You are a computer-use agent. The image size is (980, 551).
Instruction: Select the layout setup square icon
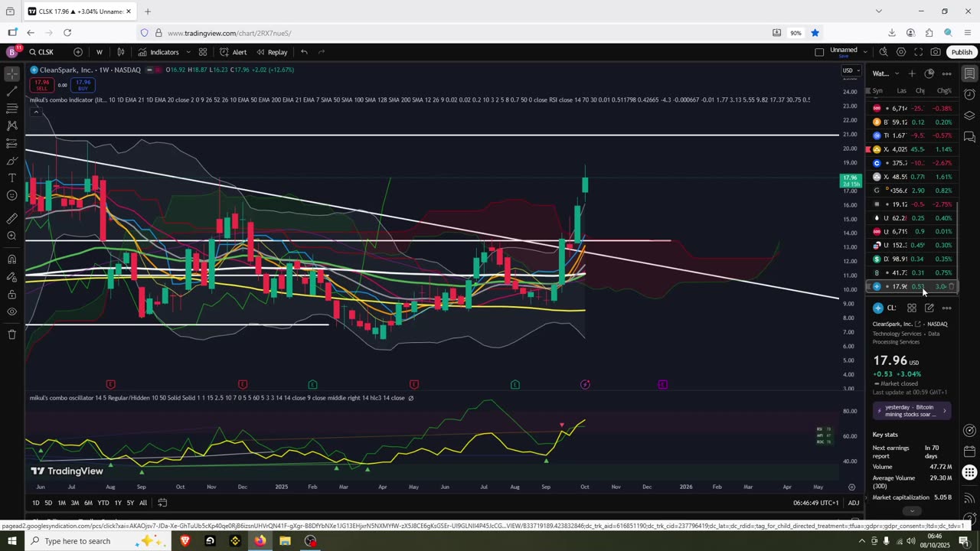pyautogui.click(x=819, y=52)
